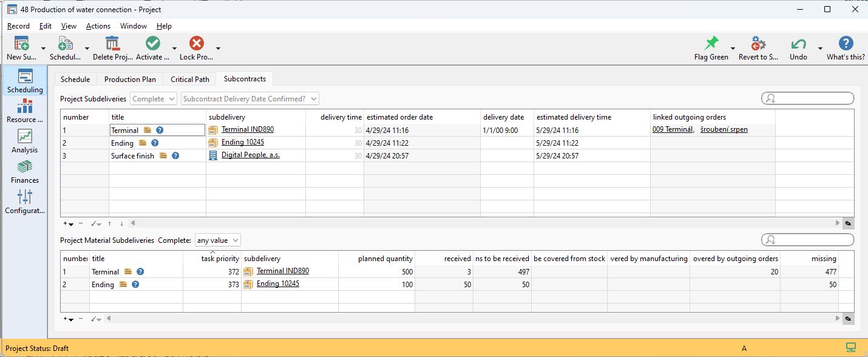Open the 'any value' Complete filter dropdown
The image size is (868, 357).
217,240
